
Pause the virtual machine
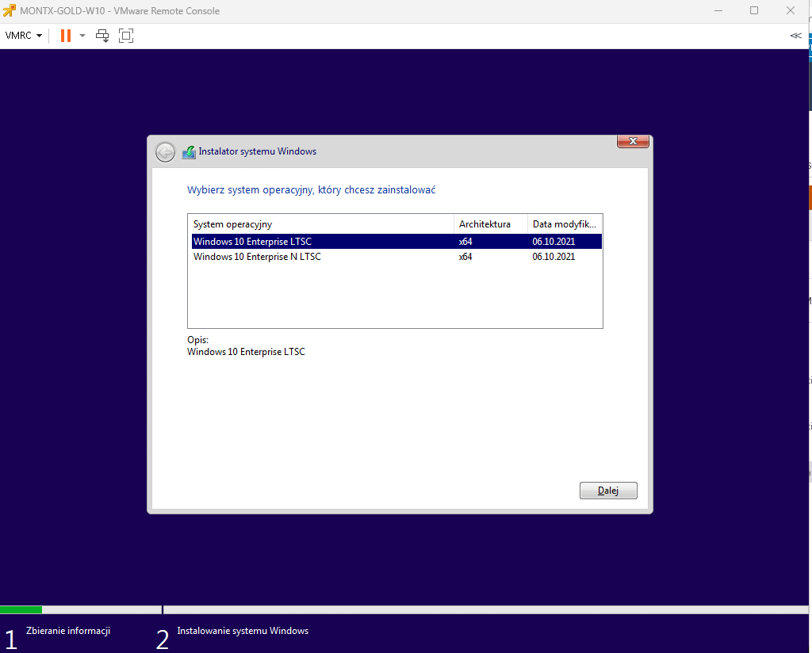click(66, 36)
